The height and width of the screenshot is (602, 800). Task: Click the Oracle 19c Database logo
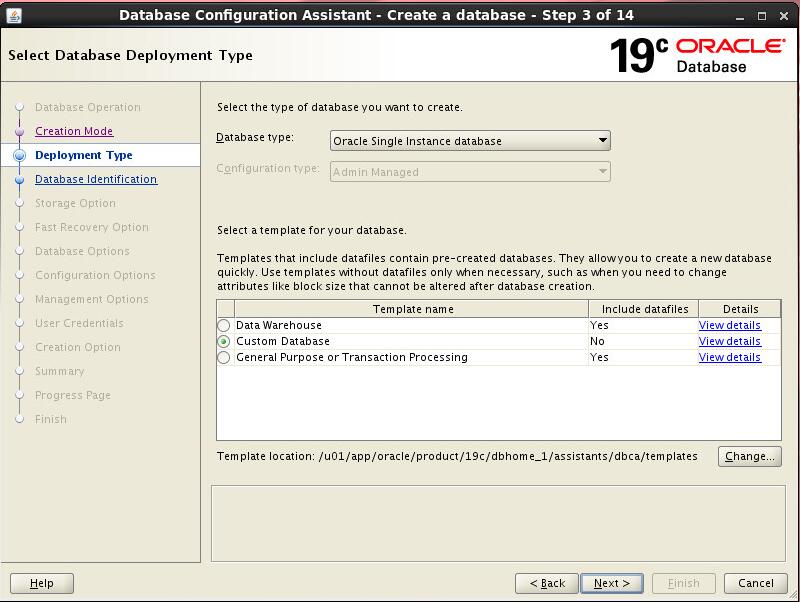tap(697, 55)
